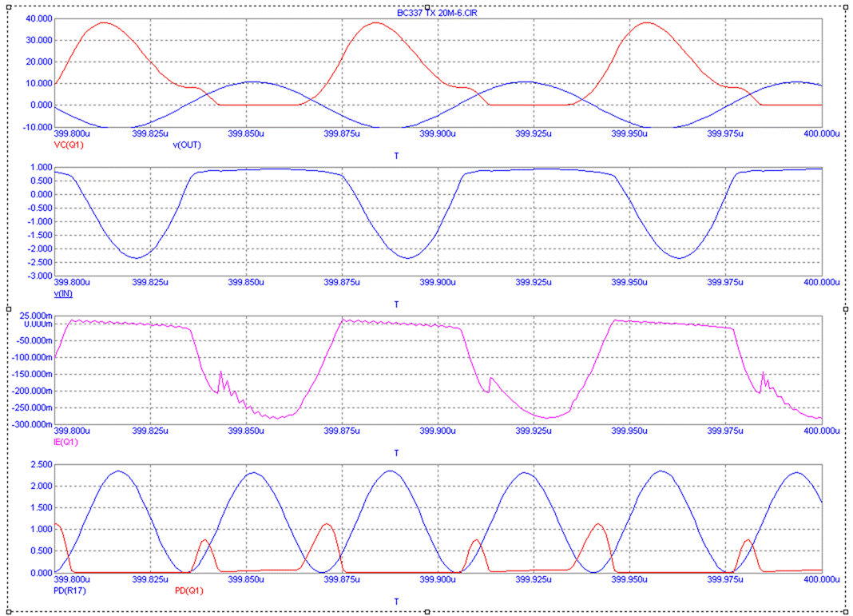Select the magenta IE(Q1) trace label
The height and width of the screenshot is (616, 853).
[x=66, y=442]
